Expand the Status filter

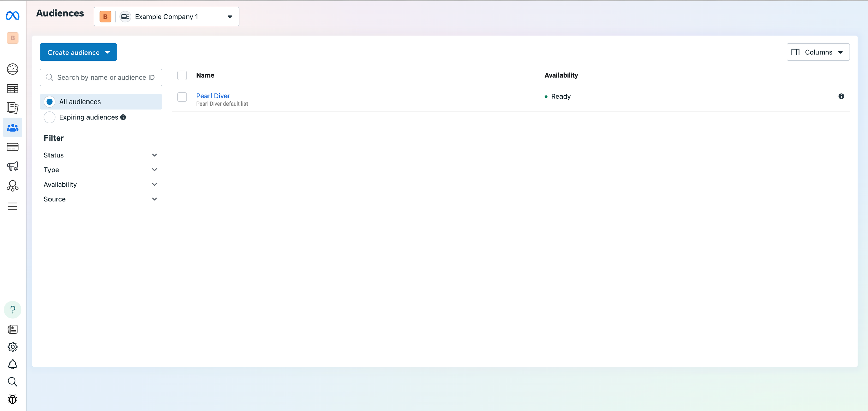(x=101, y=155)
